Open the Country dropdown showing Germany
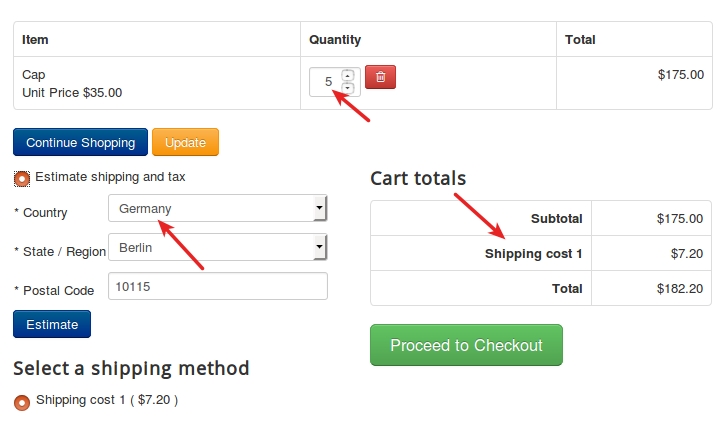The width and height of the screenshot is (722, 423). 218,208
